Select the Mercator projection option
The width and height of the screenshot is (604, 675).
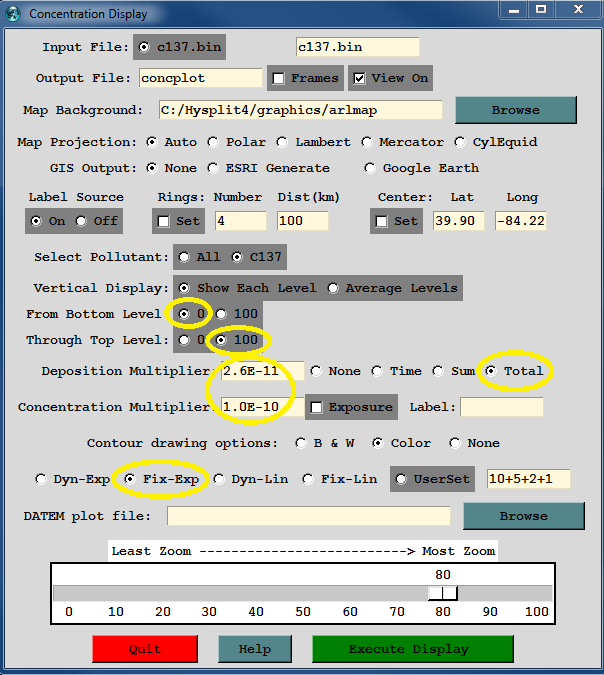pos(367,142)
